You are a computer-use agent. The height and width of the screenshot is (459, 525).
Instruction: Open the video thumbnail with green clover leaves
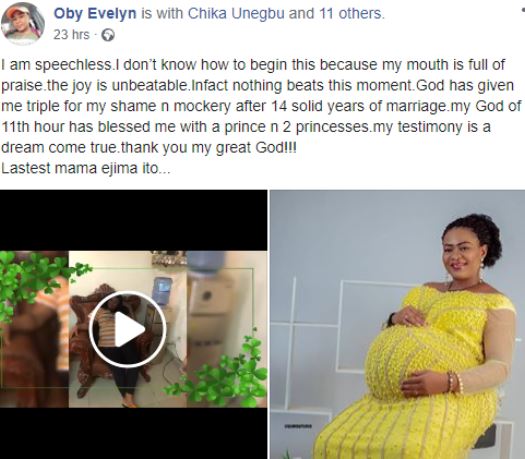point(134,324)
